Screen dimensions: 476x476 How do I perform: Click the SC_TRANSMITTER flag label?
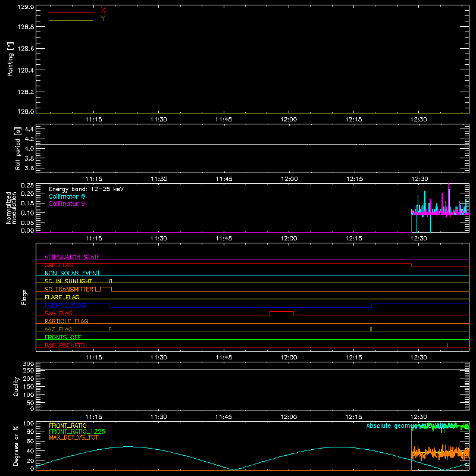[x=69, y=289]
